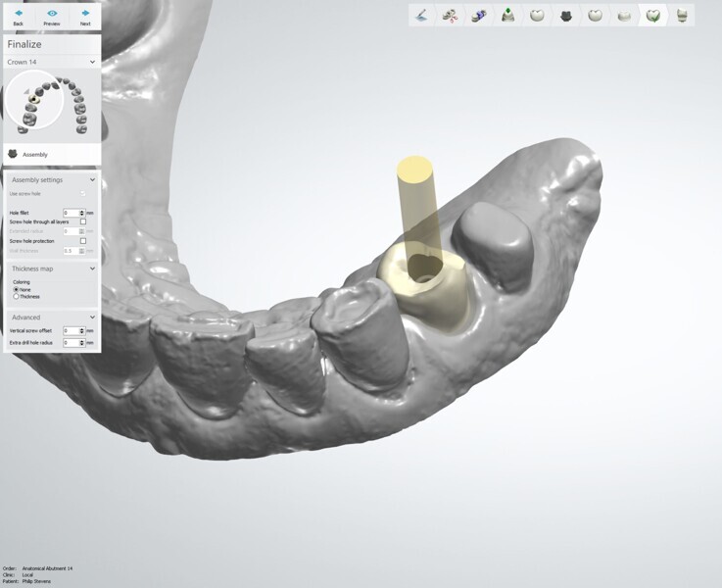This screenshot has width=722, height=588.
Task: Select the Assembly item in the panel
Action: coord(52,154)
